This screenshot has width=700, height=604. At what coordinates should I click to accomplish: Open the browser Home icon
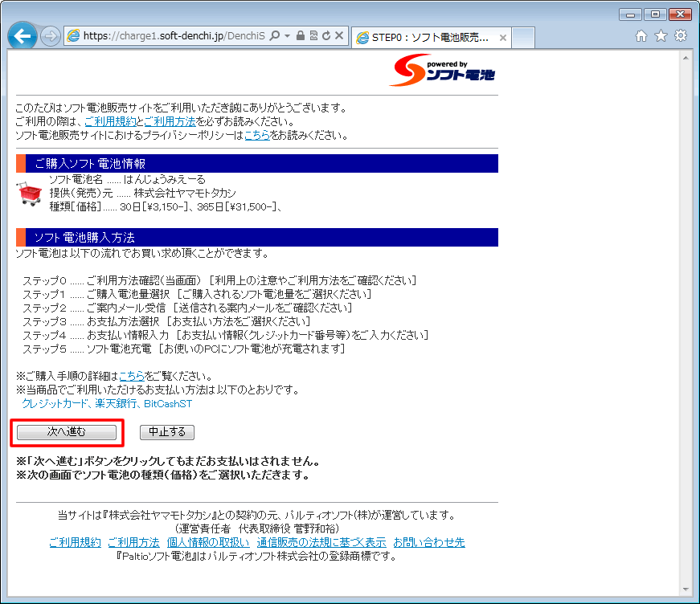641,36
